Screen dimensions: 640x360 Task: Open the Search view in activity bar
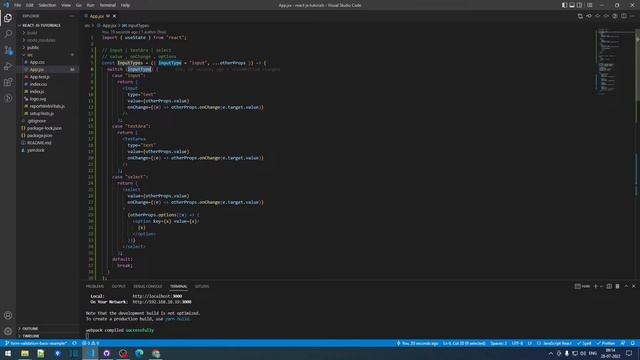(8, 34)
